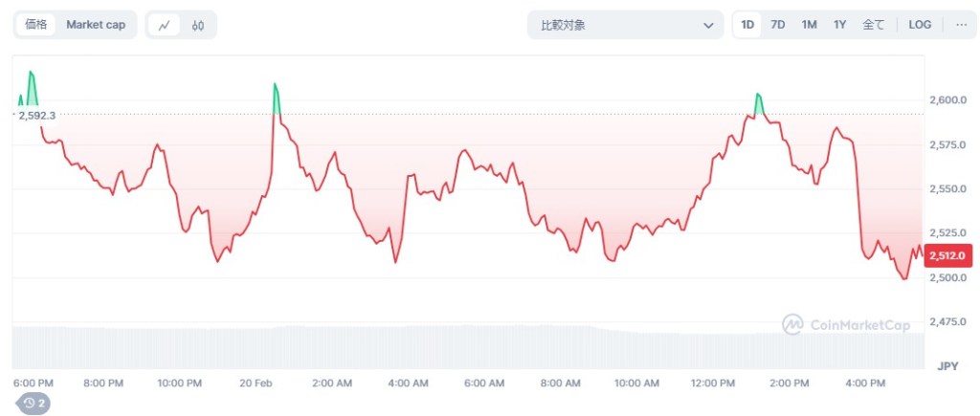Viewport: 980px width, 416px height.
Task: Select the 7D time range
Action: pyautogui.click(x=778, y=25)
